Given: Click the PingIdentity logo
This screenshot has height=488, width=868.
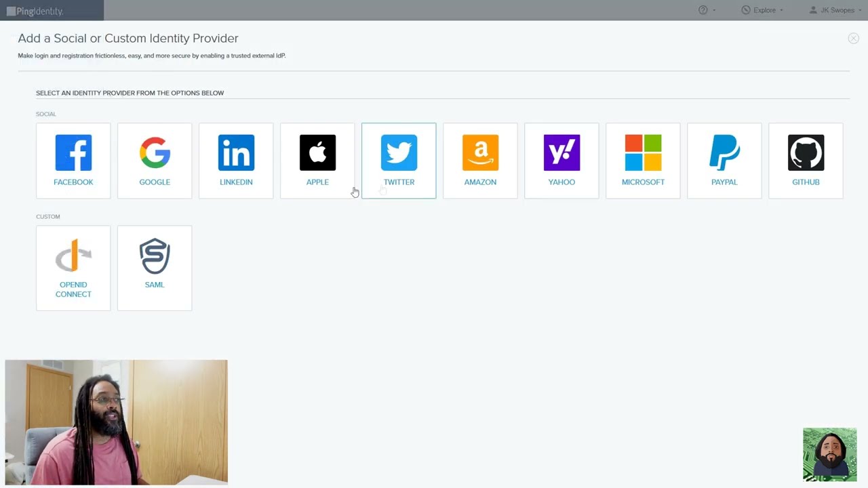Looking at the screenshot, I should point(35,11).
